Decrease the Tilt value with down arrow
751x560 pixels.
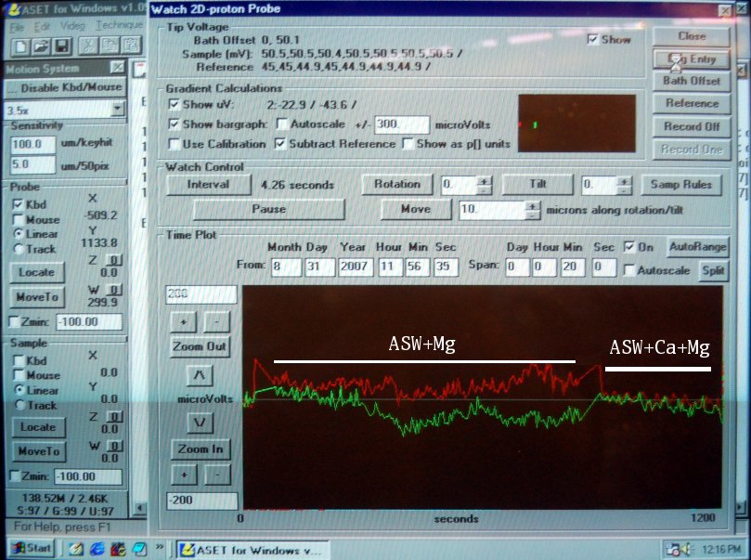(x=624, y=189)
